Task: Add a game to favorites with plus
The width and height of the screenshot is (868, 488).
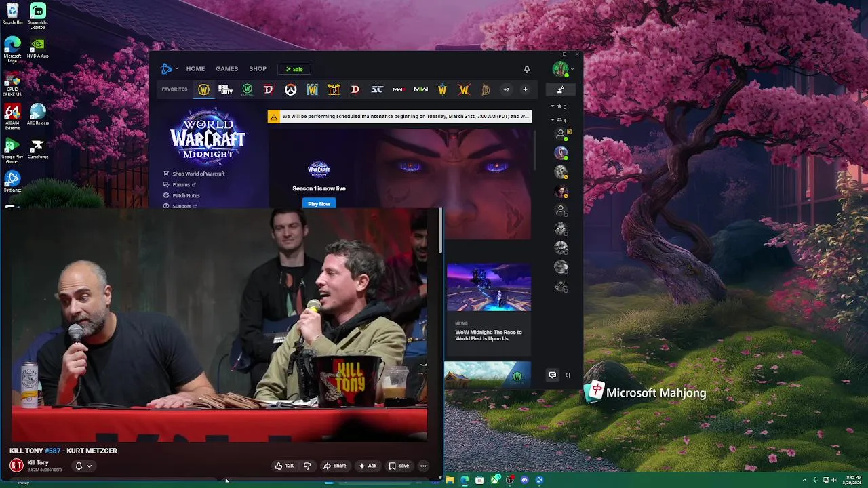Action: click(x=525, y=89)
